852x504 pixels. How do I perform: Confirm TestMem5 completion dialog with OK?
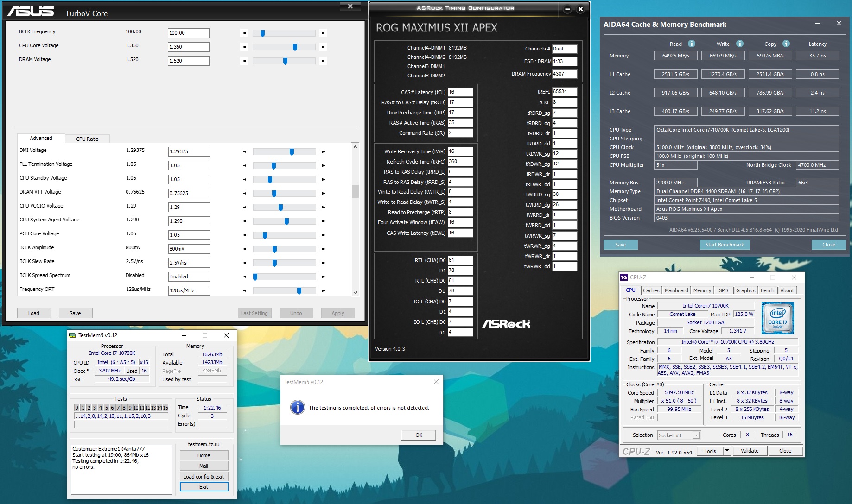(x=419, y=435)
